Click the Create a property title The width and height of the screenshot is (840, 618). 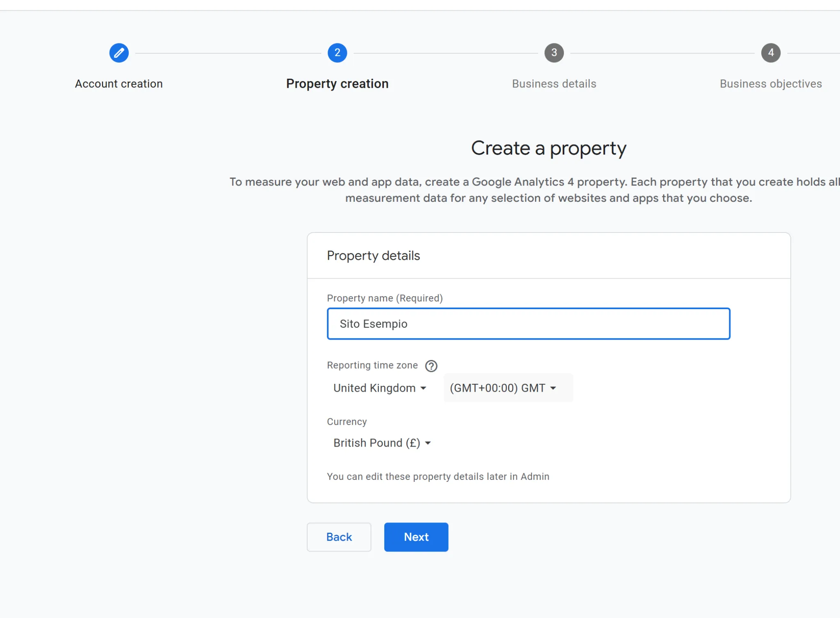[548, 148]
